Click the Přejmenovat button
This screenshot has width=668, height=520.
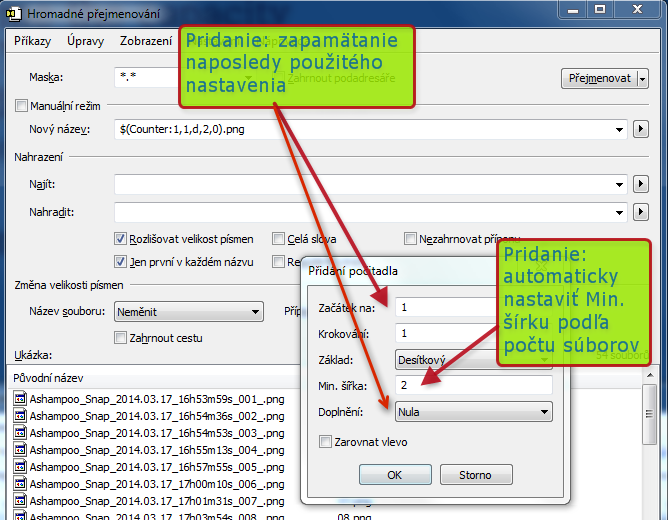tap(599, 78)
